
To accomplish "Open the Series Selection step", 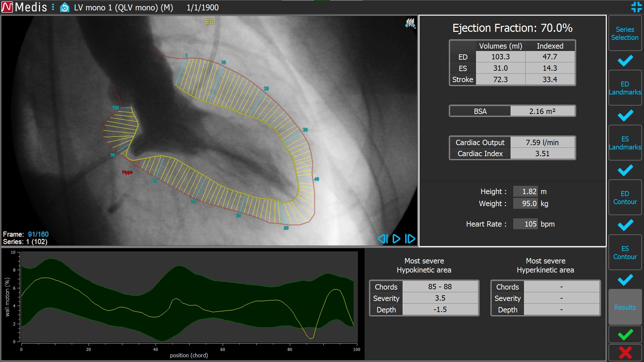I will coord(625,34).
